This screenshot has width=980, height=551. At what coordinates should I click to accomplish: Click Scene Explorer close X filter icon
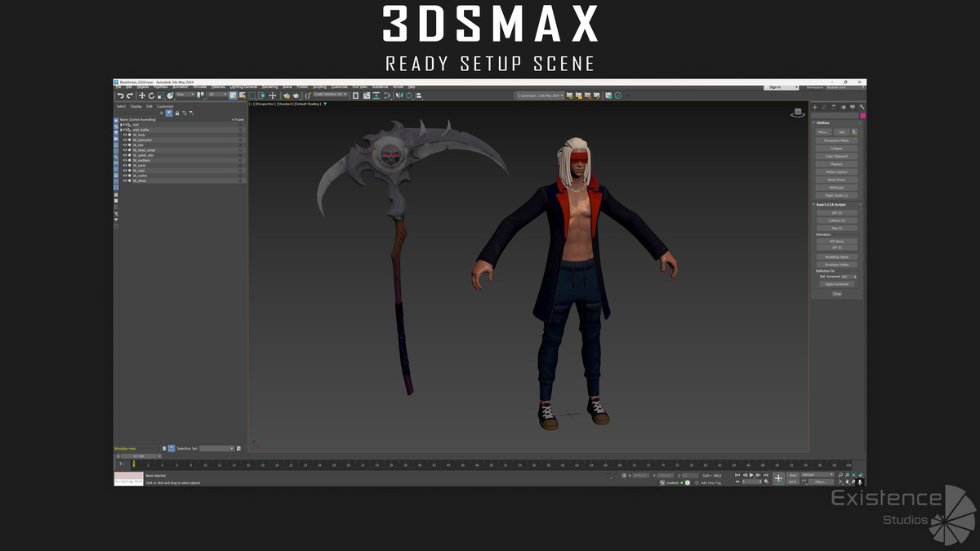[x=162, y=113]
